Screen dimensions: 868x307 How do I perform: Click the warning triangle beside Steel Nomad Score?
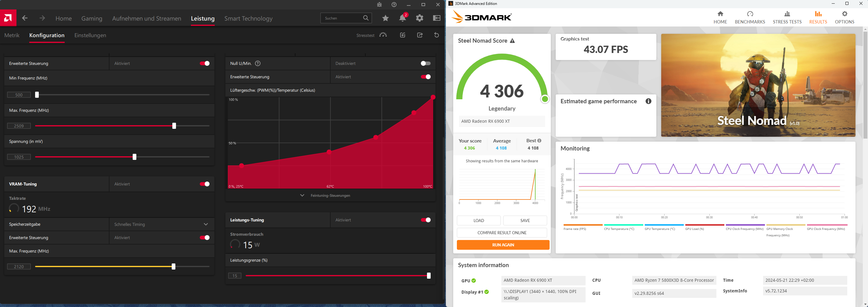tap(512, 41)
